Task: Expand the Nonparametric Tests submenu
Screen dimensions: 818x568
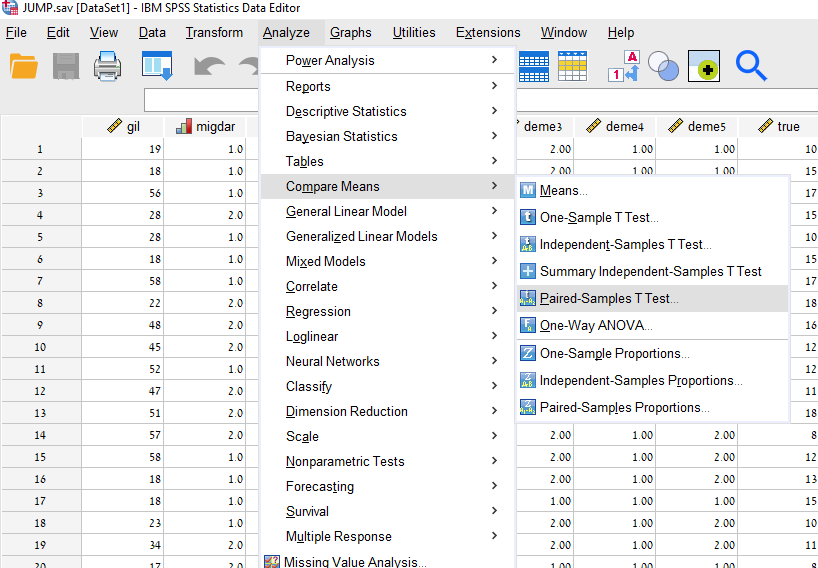Action: (x=345, y=461)
